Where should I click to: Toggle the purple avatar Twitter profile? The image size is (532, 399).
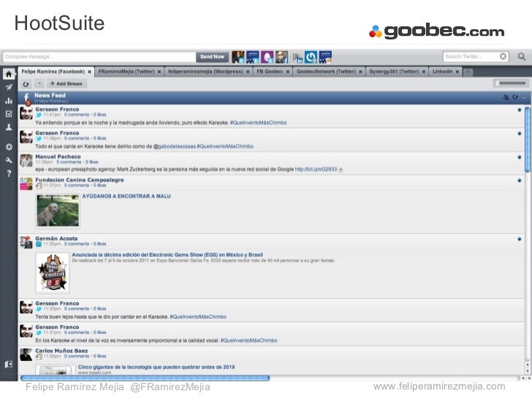point(267,57)
